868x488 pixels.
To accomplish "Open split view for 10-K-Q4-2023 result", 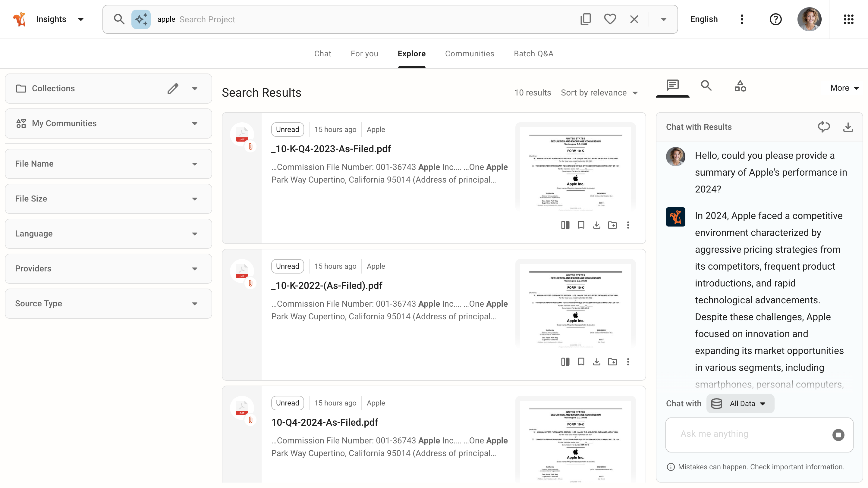I will point(565,225).
